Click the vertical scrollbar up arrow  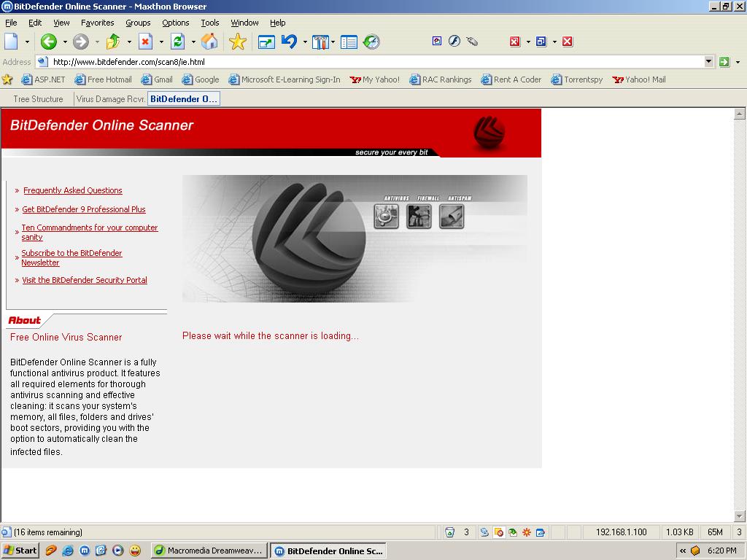[740, 114]
